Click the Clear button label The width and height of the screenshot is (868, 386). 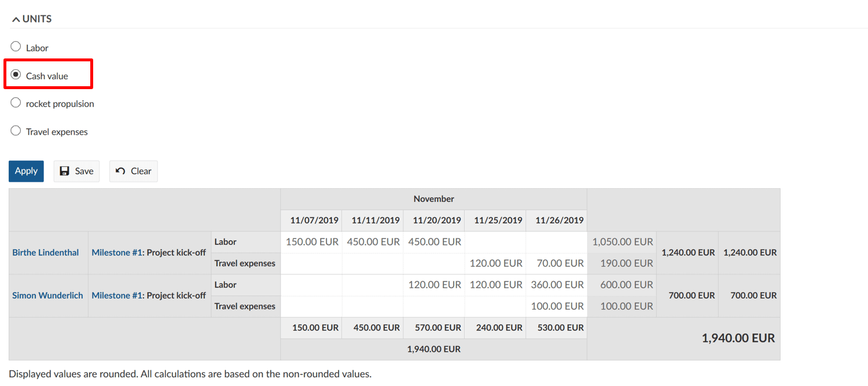point(141,171)
